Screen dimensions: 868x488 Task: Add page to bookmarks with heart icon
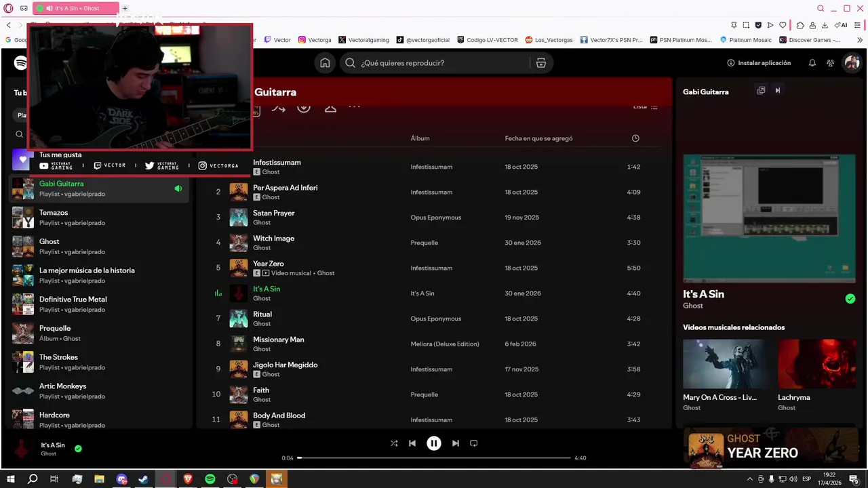pyautogui.click(x=783, y=25)
